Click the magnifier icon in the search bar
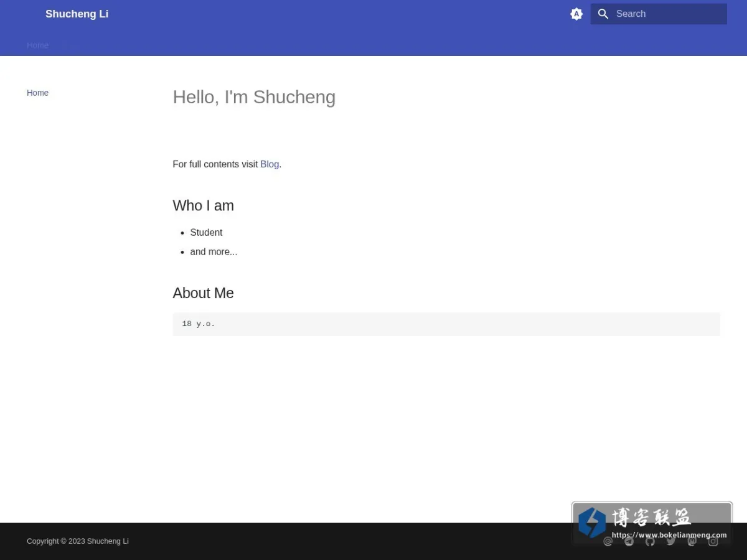The image size is (747, 560). coord(603,14)
